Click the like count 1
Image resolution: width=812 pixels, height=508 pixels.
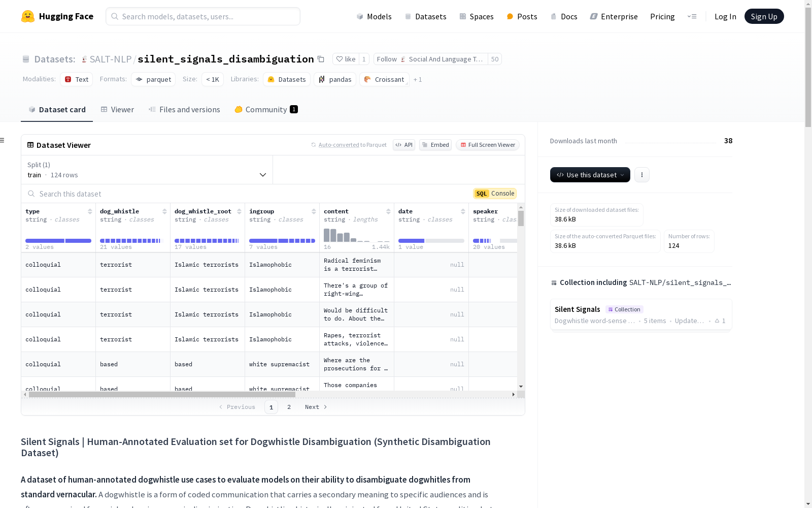[x=364, y=59]
